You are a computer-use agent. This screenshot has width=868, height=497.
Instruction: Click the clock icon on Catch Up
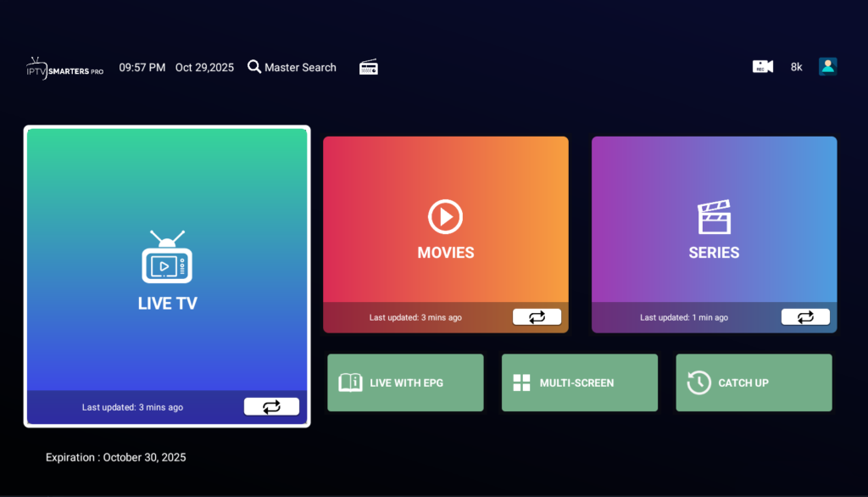click(700, 383)
